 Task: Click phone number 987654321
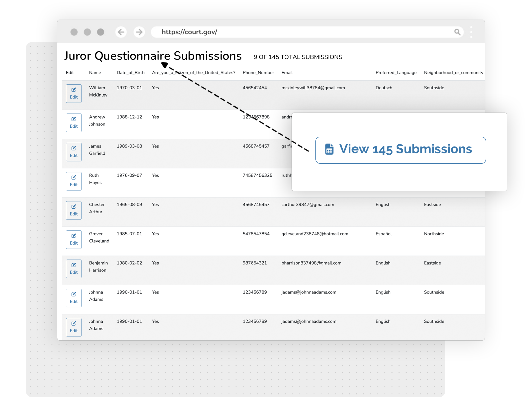[x=255, y=263]
